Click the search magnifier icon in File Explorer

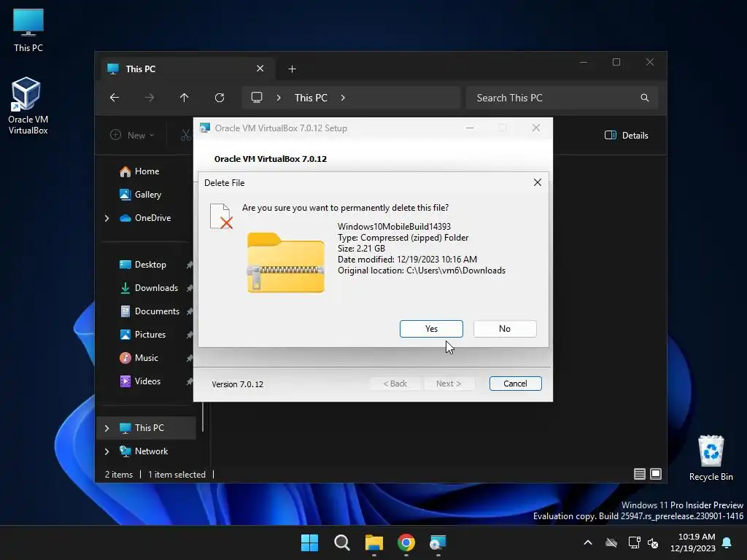(645, 98)
